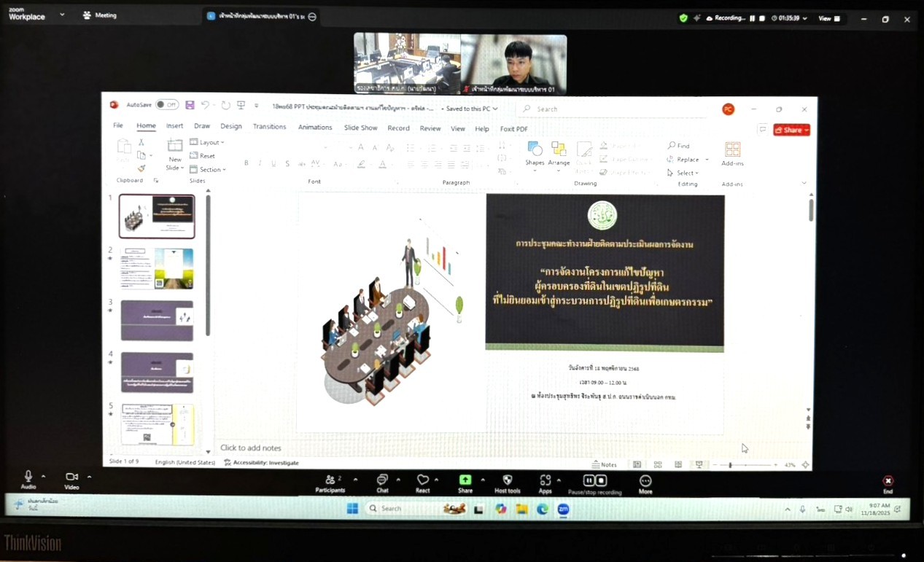Open the Zoom Chat panel

(x=382, y=480)
